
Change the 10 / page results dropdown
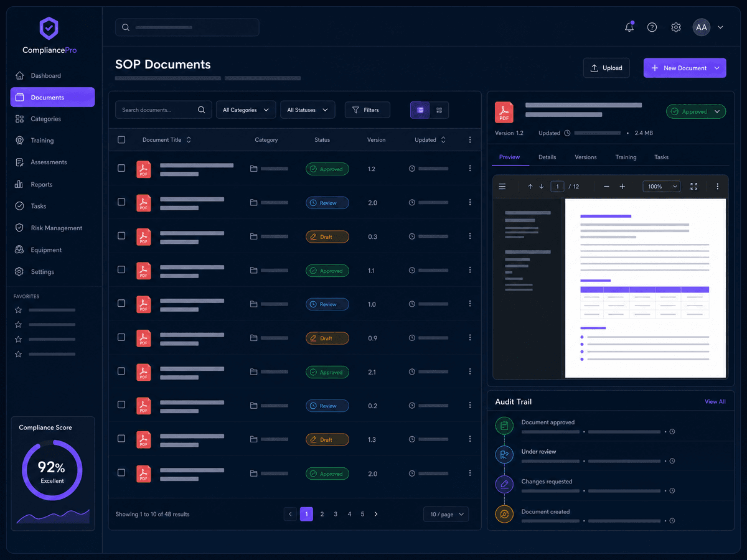pos(446,515)
